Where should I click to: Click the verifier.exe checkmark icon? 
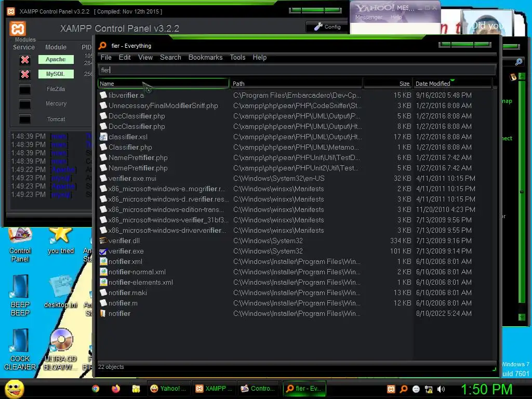pyautogui.click(x=103, y=251)
